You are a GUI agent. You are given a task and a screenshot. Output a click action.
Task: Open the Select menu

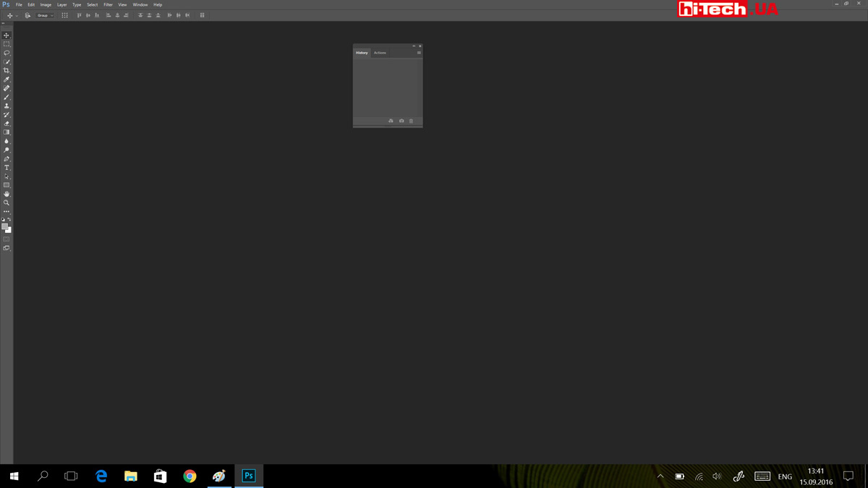93,4
